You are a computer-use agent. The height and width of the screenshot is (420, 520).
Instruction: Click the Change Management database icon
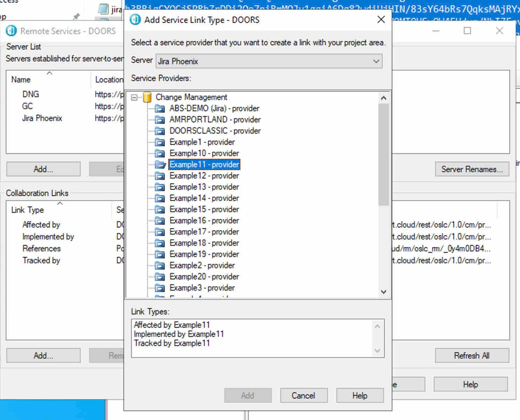(147, 97)
